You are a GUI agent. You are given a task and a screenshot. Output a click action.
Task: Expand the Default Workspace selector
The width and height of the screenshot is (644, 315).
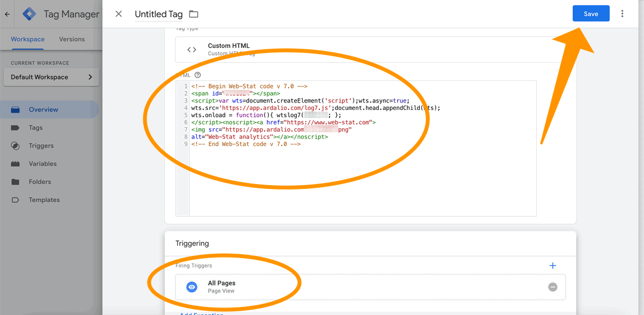[x=52, y=77]
